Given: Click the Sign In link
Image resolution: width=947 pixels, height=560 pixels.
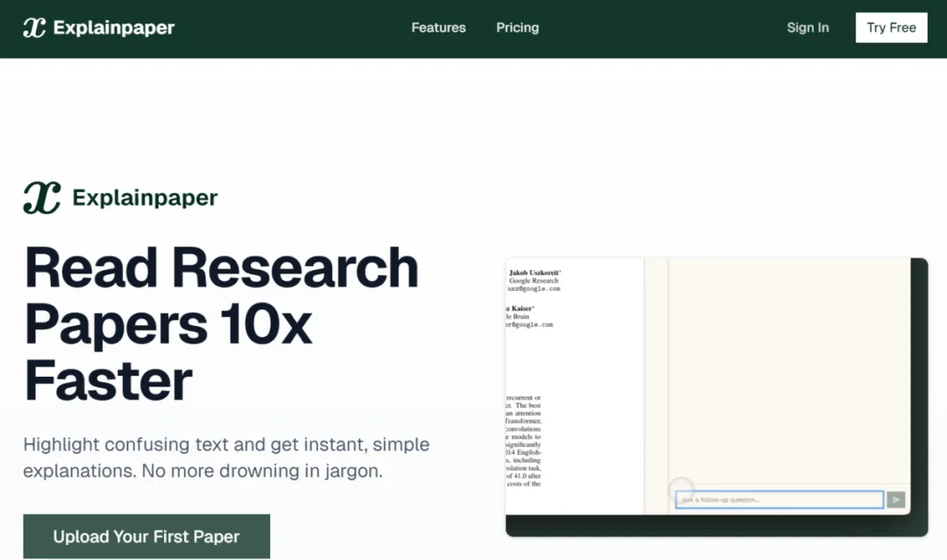Looking at the screenshot, I should click(x=808, y=28).
